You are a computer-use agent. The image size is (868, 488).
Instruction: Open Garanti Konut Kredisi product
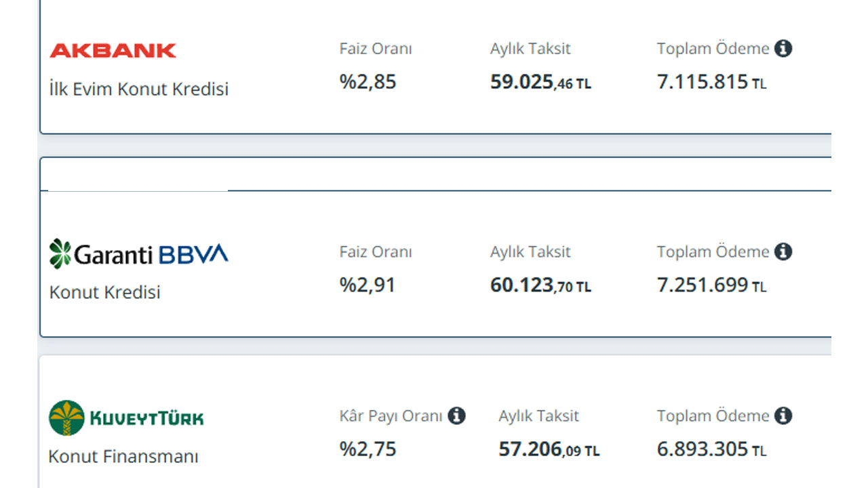click(105, 292)
